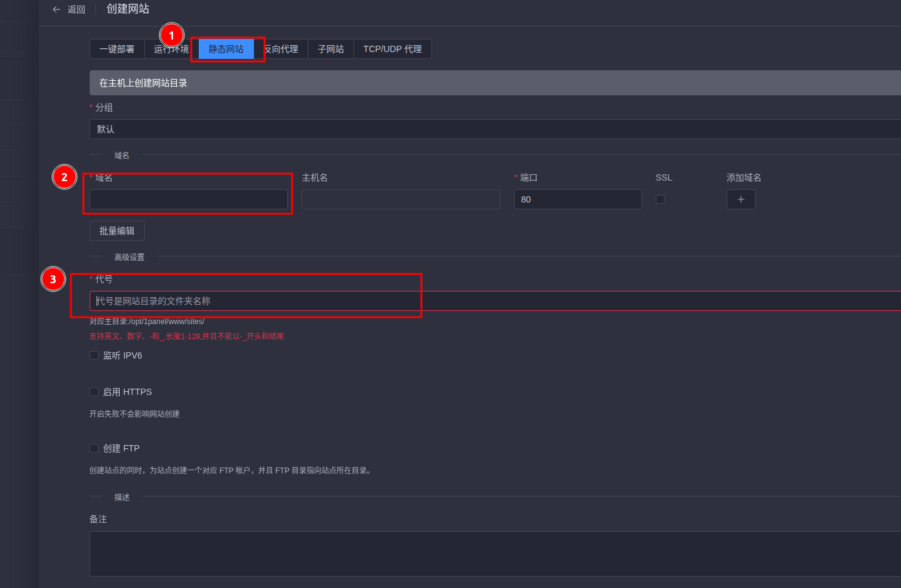Switch to the 子网站 tab

tap(331, 49)
